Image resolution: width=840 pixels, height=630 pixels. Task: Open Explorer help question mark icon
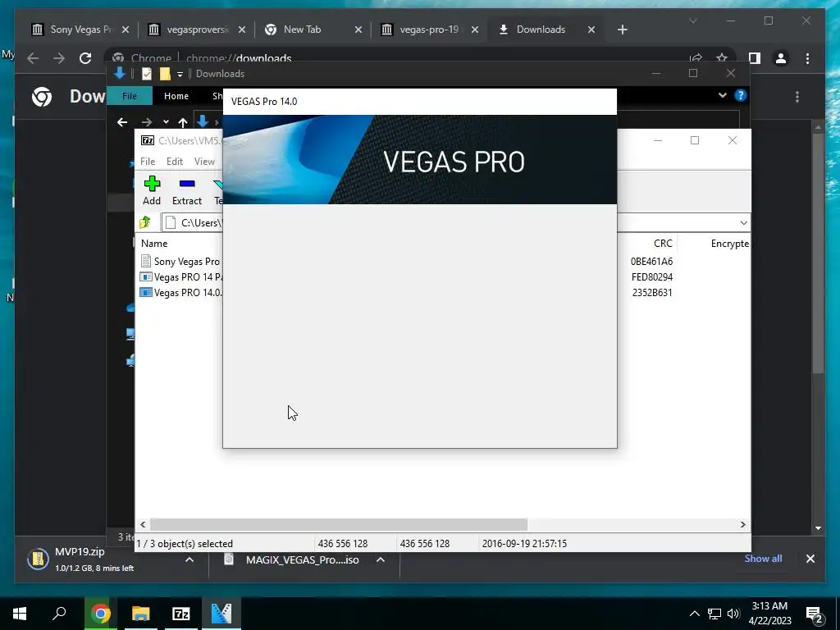pos(741,95)
